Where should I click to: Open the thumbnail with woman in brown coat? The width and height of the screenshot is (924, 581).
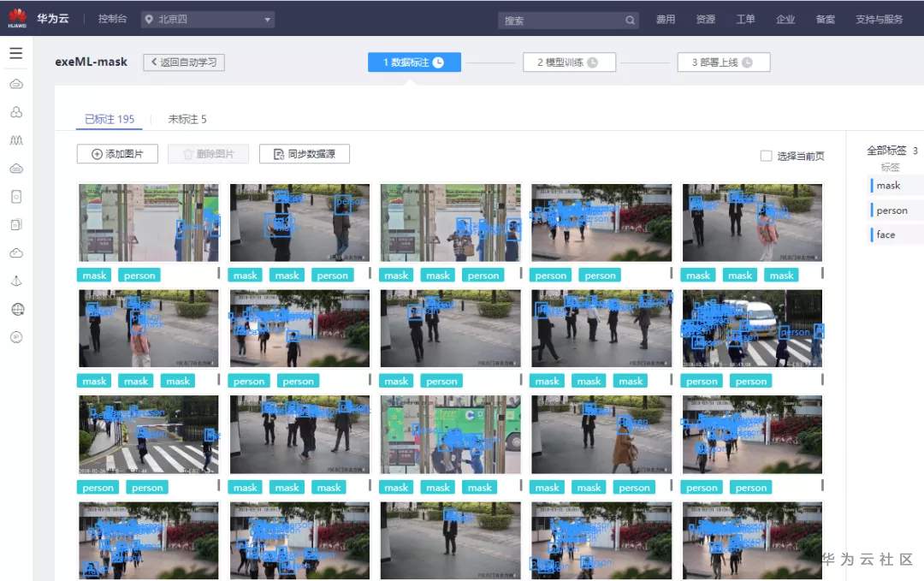pyautogui.click(x=601, y=435)
